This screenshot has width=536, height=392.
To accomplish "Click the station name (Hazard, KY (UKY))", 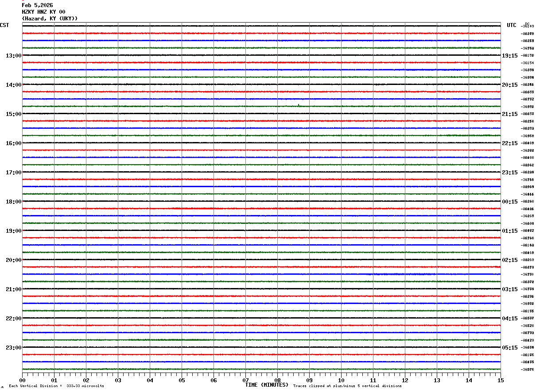I will point(50,19).
